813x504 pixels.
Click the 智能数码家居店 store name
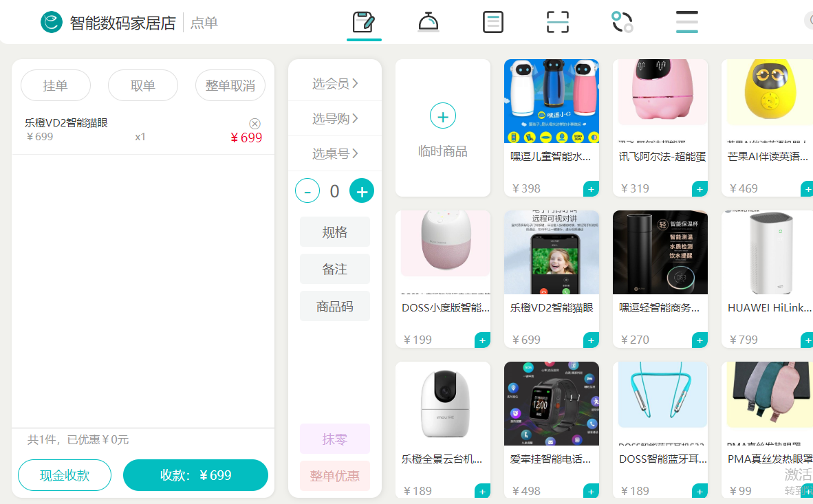click(123, 23)
